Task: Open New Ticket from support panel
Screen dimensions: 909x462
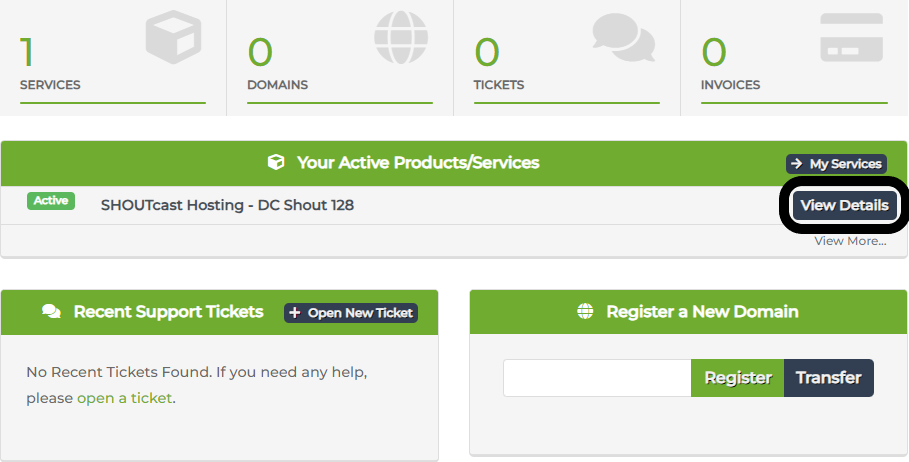Action: pyautogui.click(x=351, y=313)
